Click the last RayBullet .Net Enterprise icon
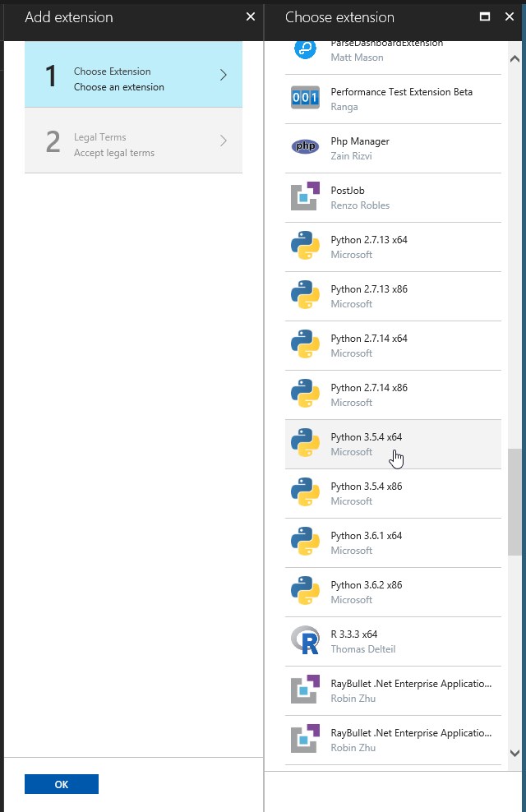Image resolution: width=526 pixels, height=812 pixels. pyautogui.click(x=305, y=739)
